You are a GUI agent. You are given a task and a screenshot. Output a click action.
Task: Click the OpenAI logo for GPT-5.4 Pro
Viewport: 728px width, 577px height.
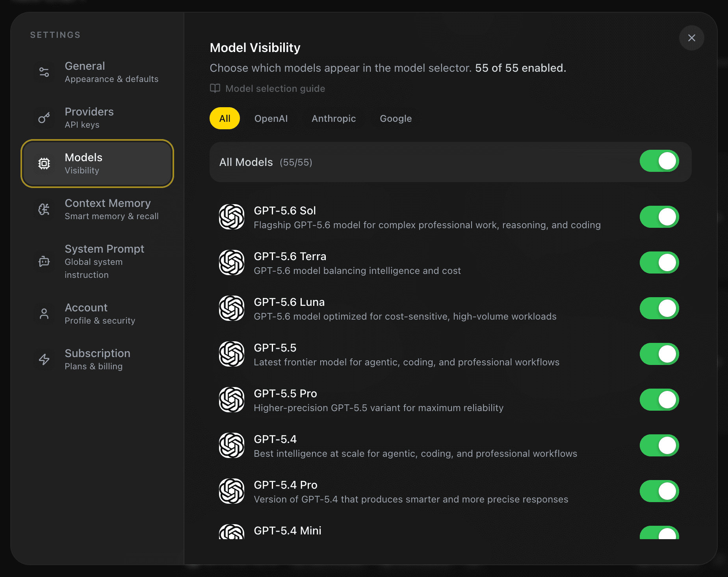[232, 491]
